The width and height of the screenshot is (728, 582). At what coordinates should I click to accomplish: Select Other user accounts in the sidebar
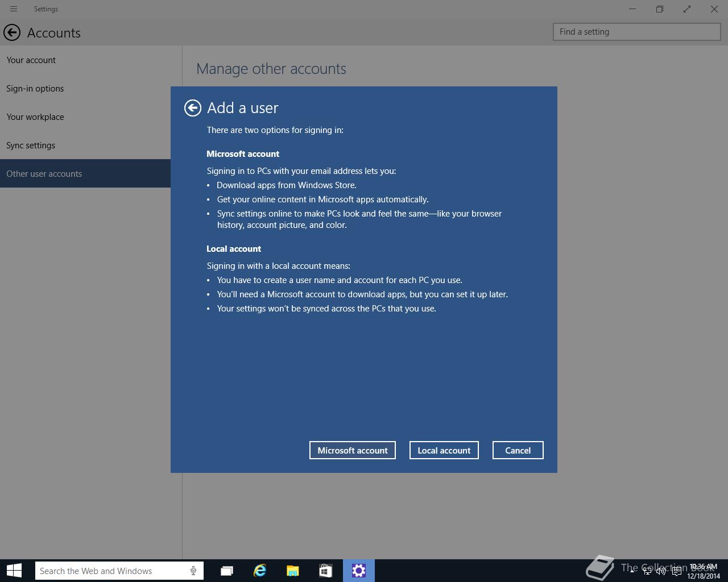tap(85, 173)
